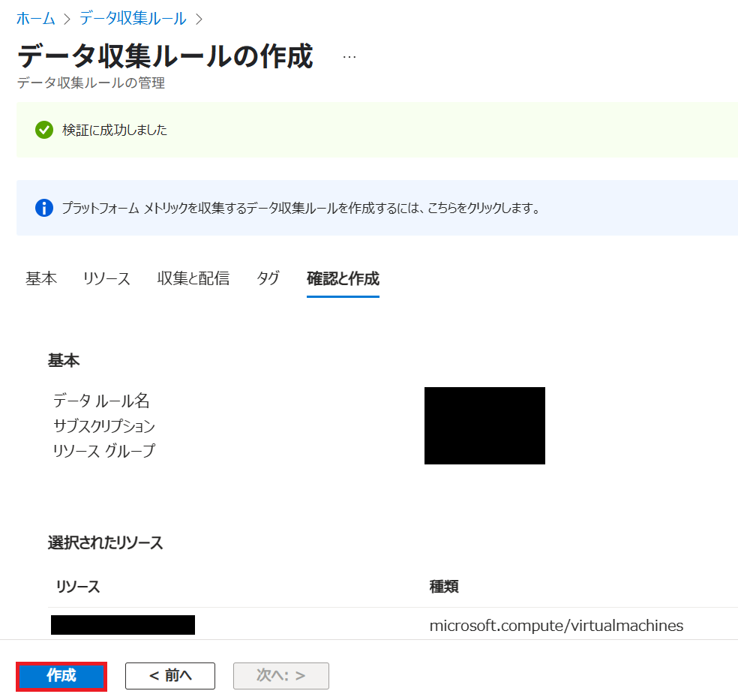Viewport: 738px width, 700px height.
Task: Click the green validation success checkmark icon
Action: [44, 130]
